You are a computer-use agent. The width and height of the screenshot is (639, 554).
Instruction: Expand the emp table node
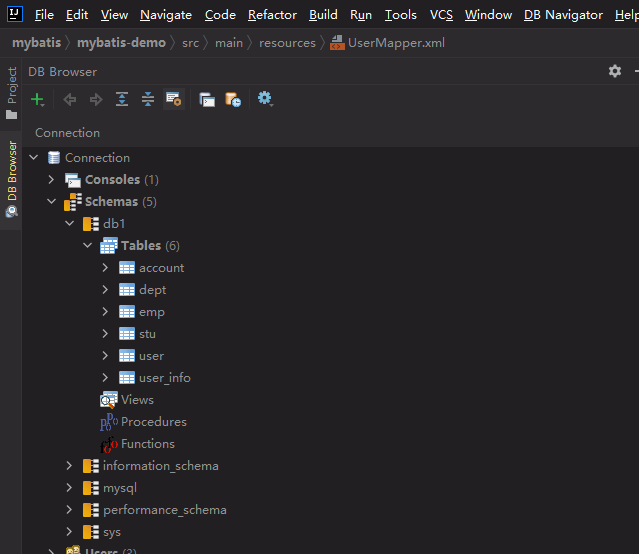[x=105, y=312]
